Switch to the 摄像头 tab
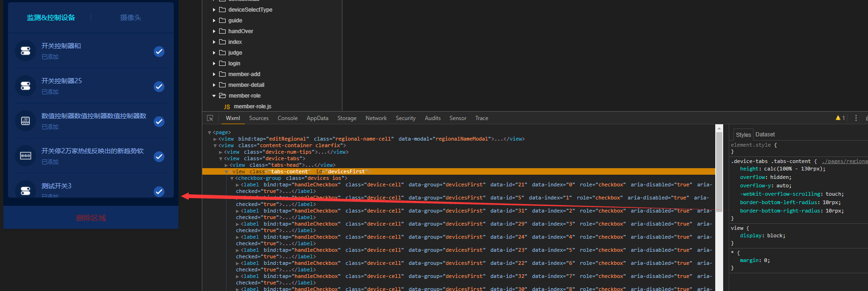This screenshot has height=291, width=868. click(x=130, y=18)
